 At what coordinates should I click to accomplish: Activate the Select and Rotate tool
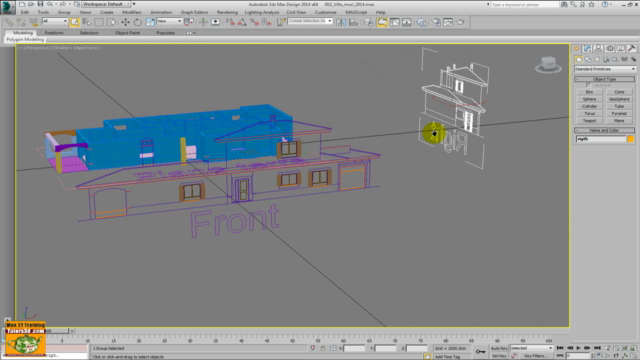(138, 22)
